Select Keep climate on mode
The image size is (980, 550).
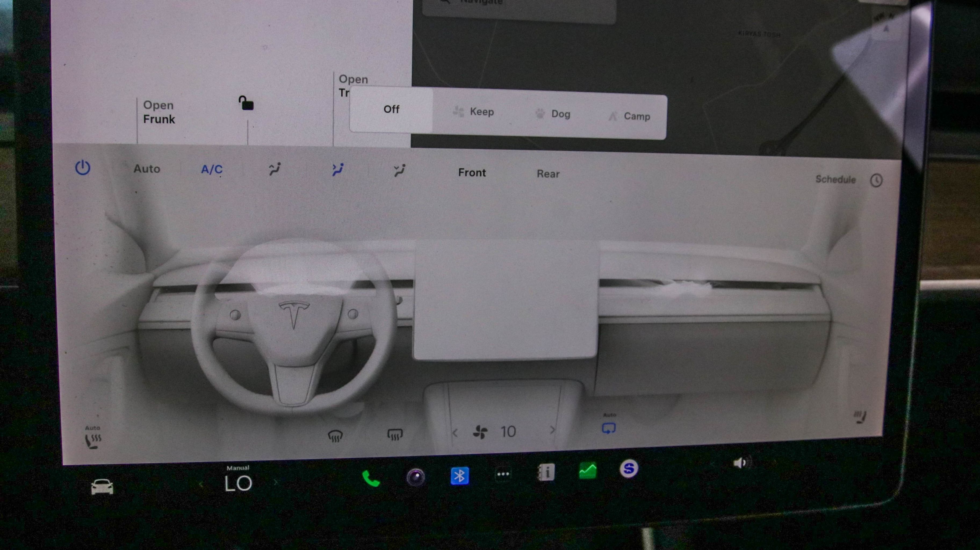click(x=473, y=112)
